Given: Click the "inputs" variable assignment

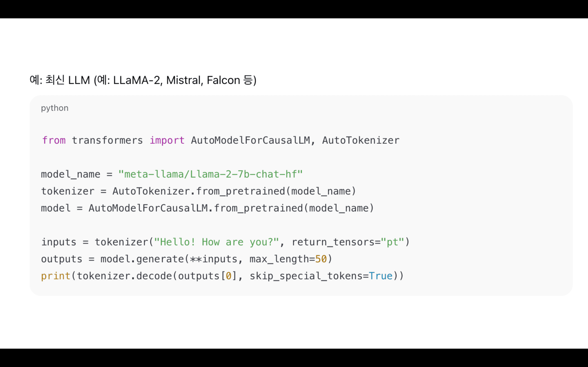Looking at the screenshot, I should [x=59, y=242].
